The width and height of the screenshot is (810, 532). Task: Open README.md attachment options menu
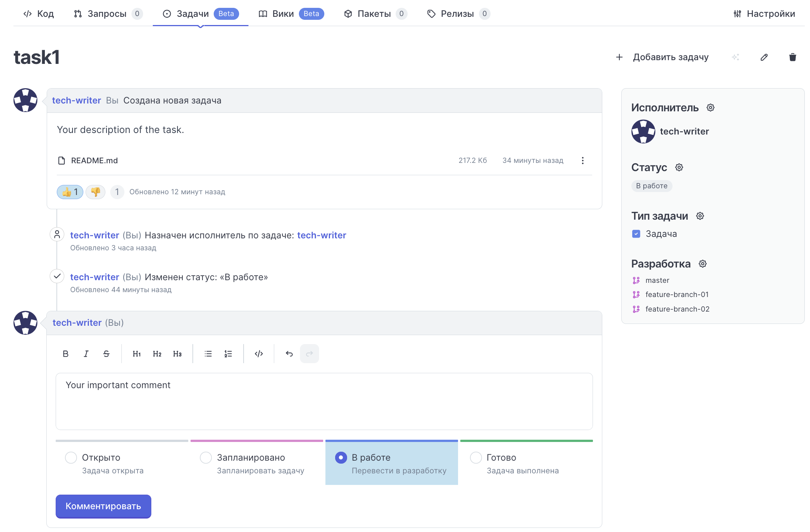pos(582,161)
